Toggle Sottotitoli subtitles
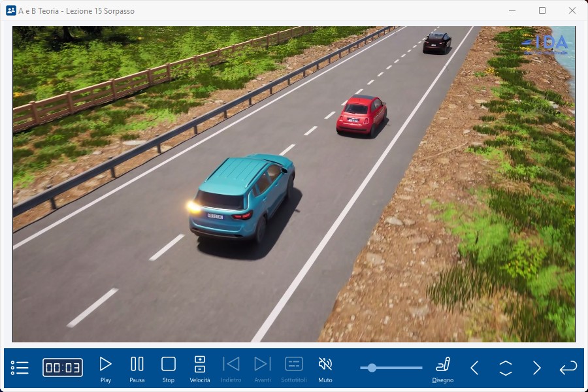This screenshot has height=392, width=588. coord(294,368)
